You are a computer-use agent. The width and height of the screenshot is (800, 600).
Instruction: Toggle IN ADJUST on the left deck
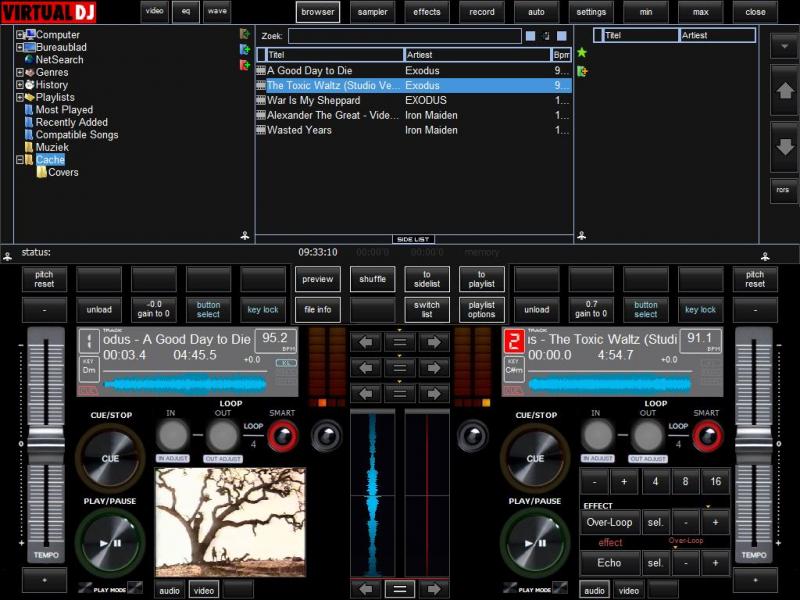172,459
